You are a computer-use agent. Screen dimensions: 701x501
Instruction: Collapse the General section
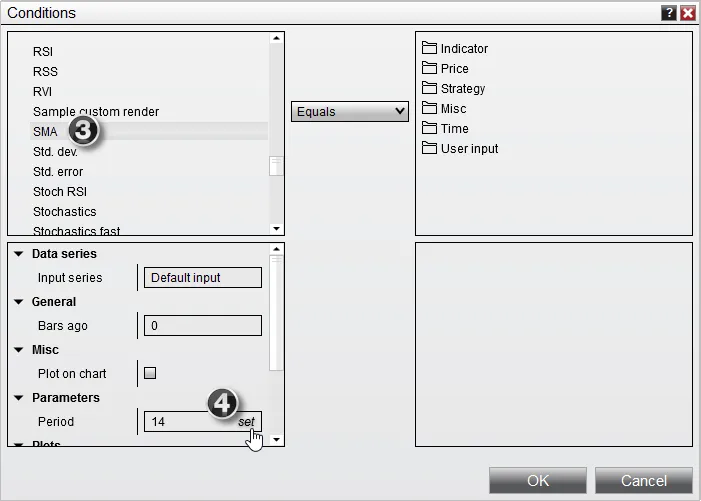(x=18, y=302)
